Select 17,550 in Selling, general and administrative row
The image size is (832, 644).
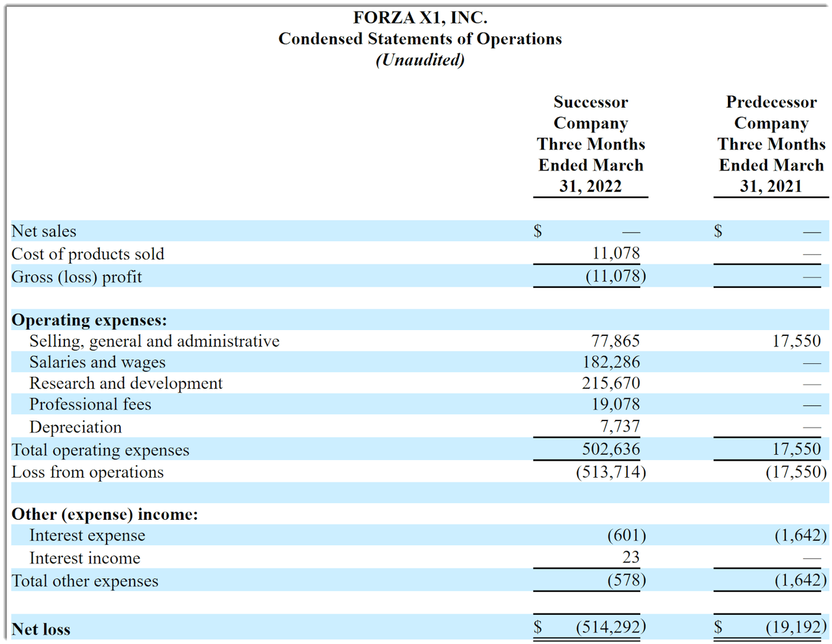pos(796,341)
